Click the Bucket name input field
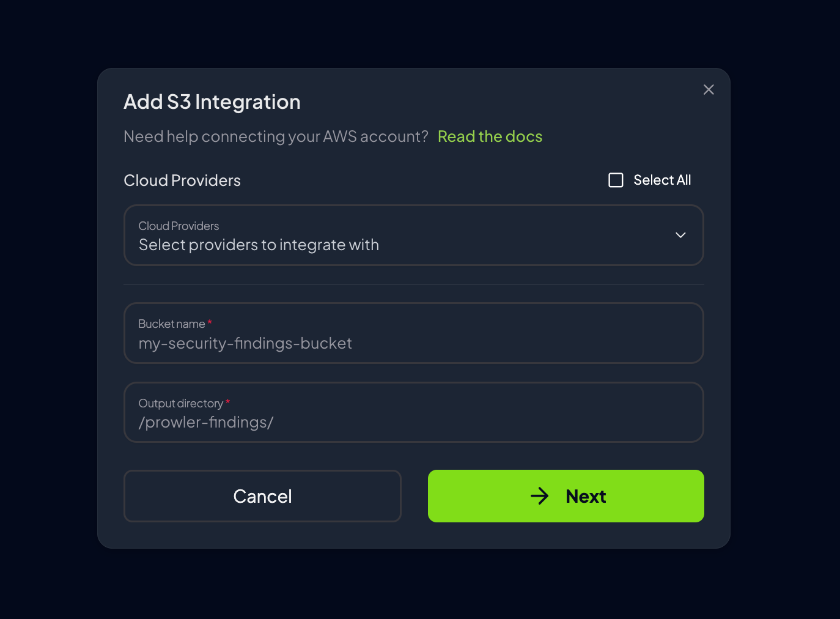This screenshot has width=840, height=619. (413, 333)
